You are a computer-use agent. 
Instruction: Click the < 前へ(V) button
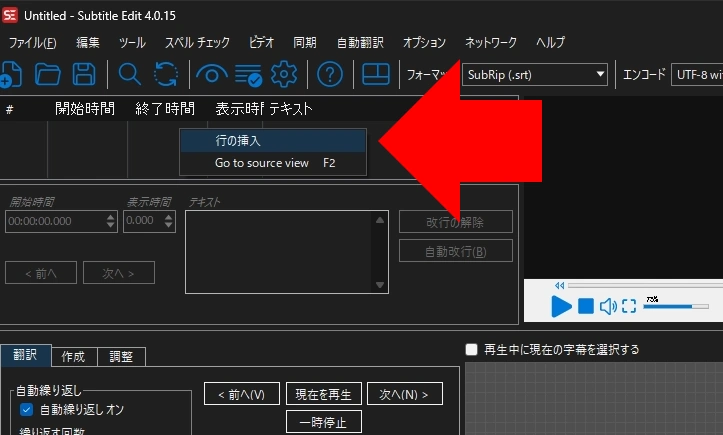coord(242,394)
